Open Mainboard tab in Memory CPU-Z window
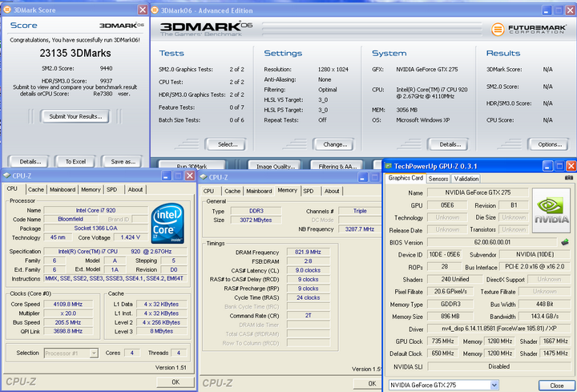 259,191
